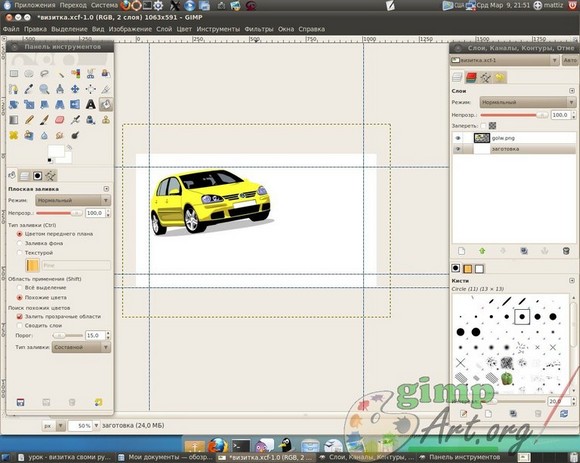Open the Выделение menu

click(69, 29)
